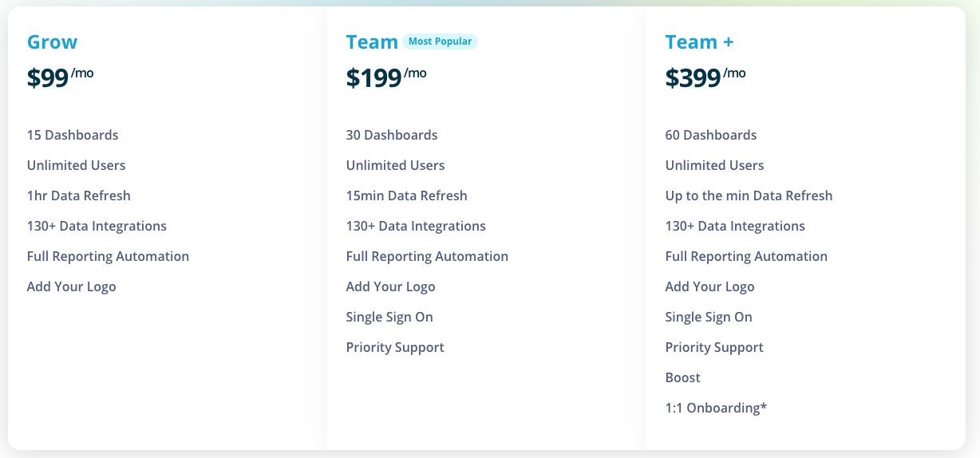Click the 30 Dashboards feature
This screenshot has height=458, width=980.
click(x=392, y=135)
